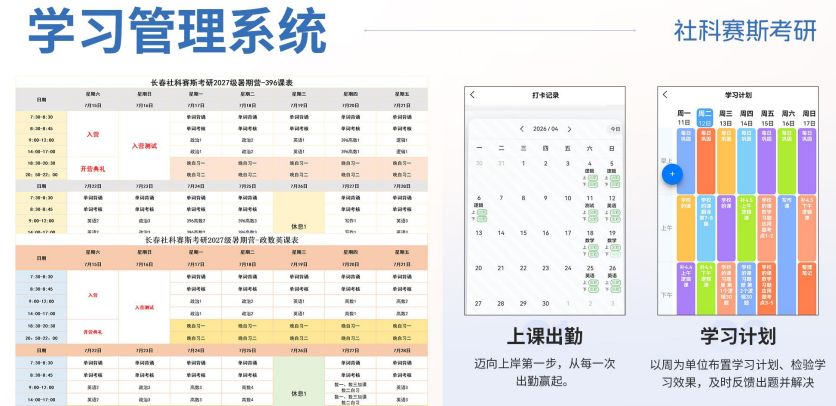Switch to 周五 15日 column

[767, 118]
